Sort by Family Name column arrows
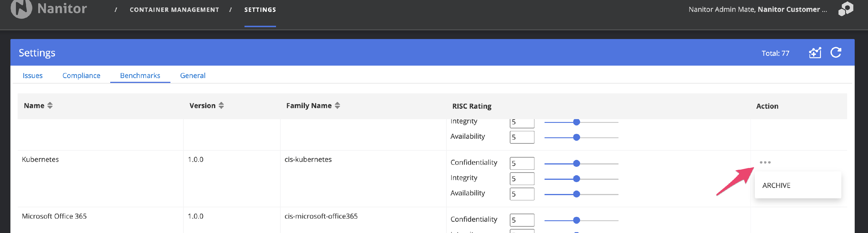 tap(337, 106)
